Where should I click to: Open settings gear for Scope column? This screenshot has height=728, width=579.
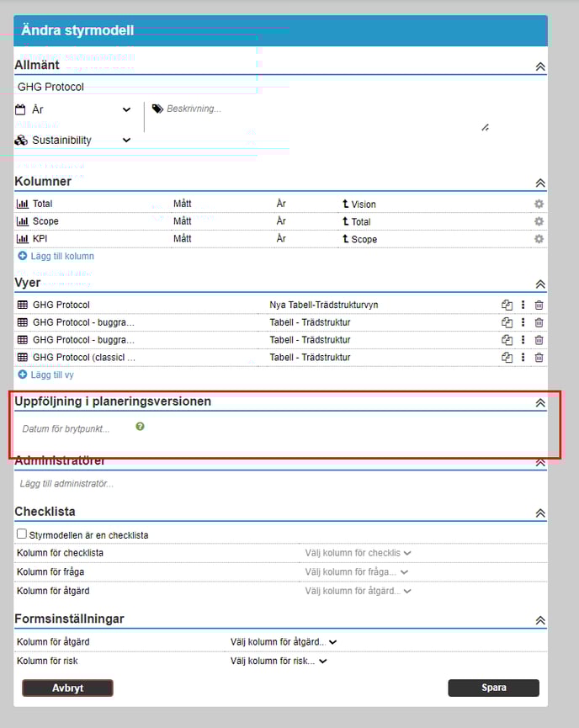(x=539, y=221)
